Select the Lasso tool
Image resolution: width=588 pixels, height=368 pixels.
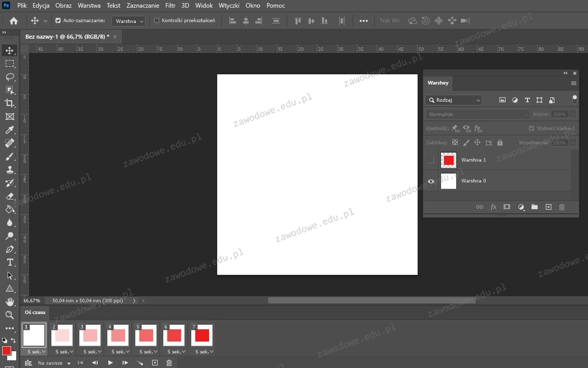(10, 77)
